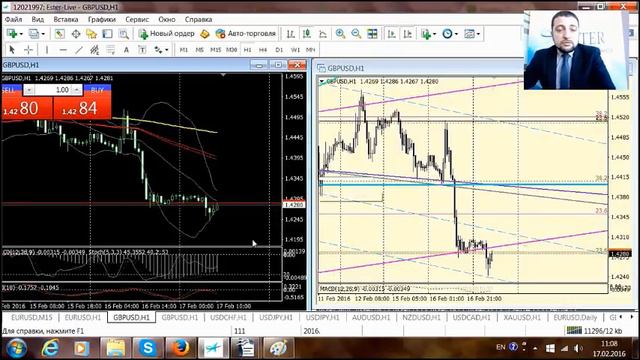The height and width of the screenshot is (360, 640).
Task: Open the Templates dropdown arrow
Action: [x=478, y=34]
